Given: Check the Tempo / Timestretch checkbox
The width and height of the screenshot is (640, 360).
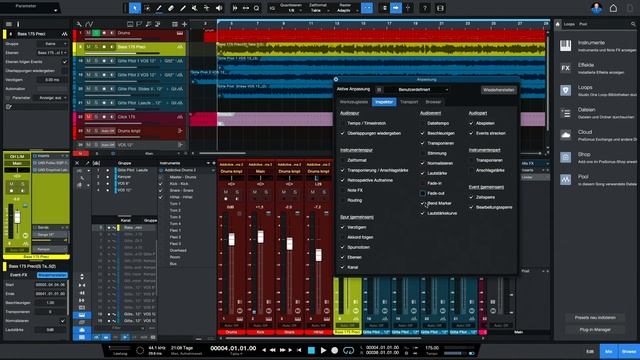Looking at the screenshot, I should [343, 123].
